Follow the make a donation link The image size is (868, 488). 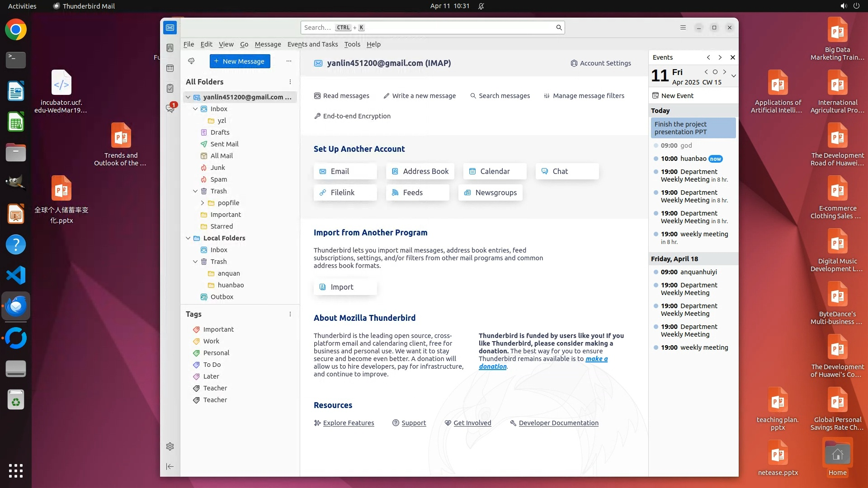coord(596,359)
